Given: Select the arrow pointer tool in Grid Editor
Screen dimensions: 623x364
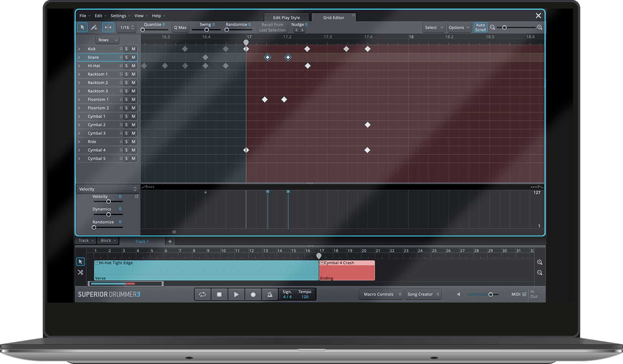Looking at the screenshot, I should pos(82,27).
